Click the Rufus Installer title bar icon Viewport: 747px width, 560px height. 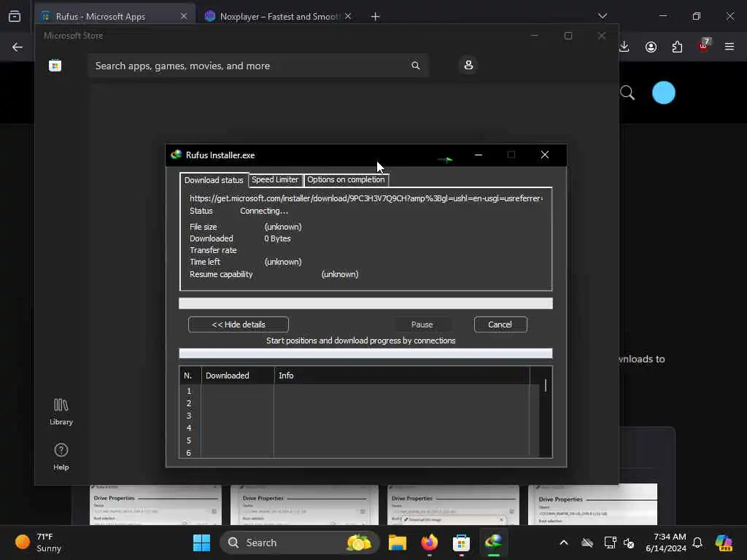point(177,155)
